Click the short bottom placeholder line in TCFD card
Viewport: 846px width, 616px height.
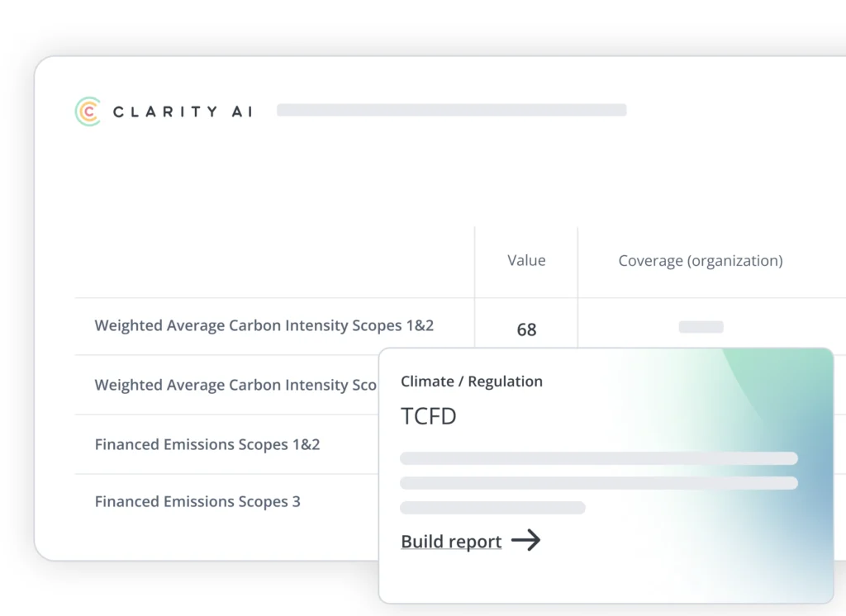tap(492, 508)
